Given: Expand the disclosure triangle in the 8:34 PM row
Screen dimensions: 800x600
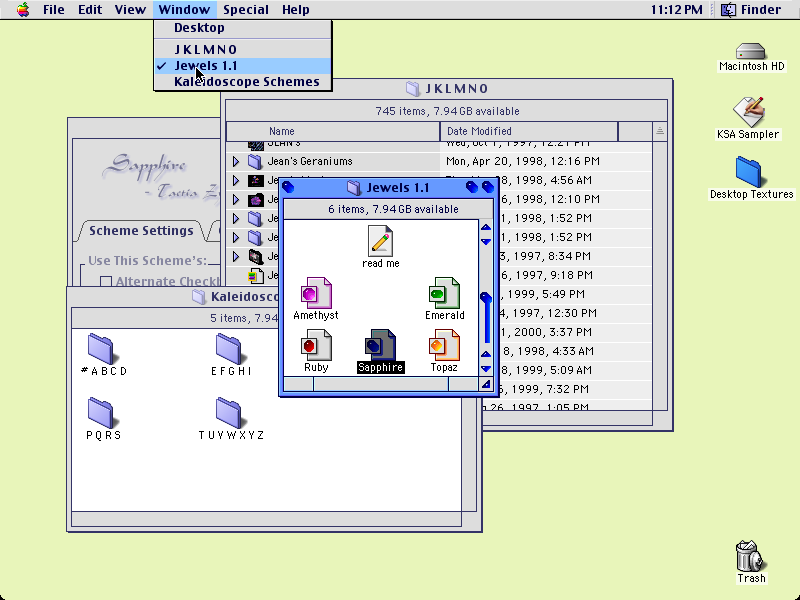Looking at the screenshot, I should 236,257.
